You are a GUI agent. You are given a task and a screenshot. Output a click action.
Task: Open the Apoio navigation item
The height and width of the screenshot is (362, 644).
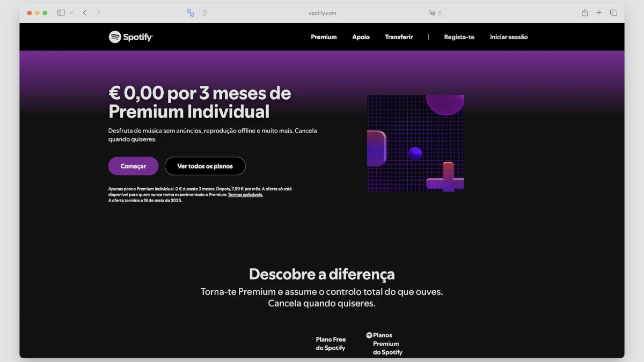coord(361,37)
